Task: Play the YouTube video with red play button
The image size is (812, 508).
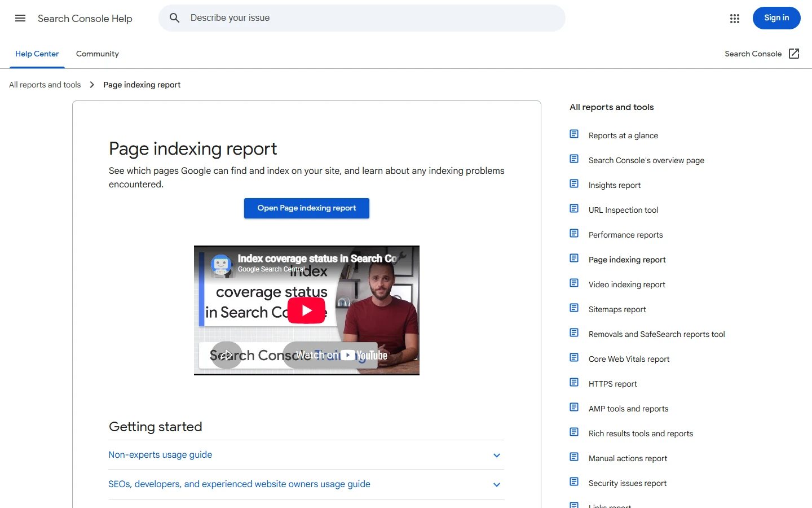Action: click(306, 310)
